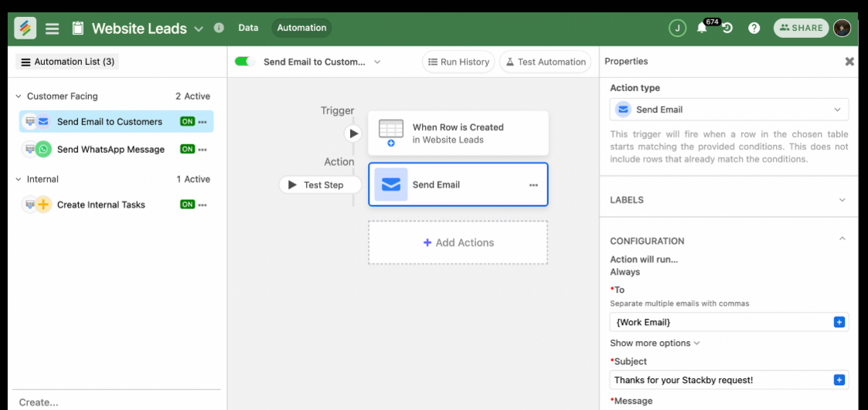Click the email icon for Send Email to Customers
This screenshot has width=868, height=410.
[44, 122]
